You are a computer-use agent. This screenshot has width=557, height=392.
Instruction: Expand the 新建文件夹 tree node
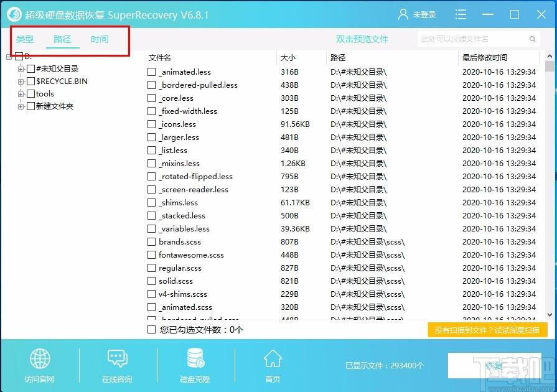21,106
